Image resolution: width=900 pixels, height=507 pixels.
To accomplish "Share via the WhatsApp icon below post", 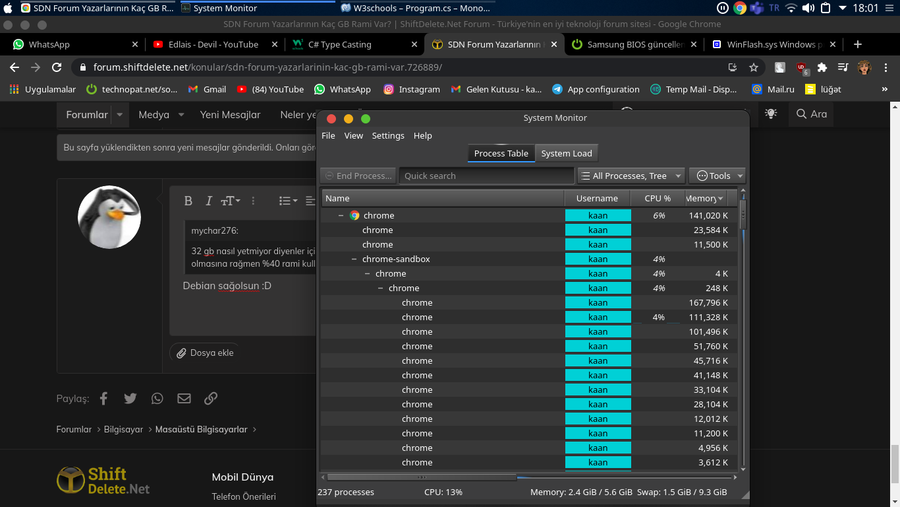I will point(157,398).
